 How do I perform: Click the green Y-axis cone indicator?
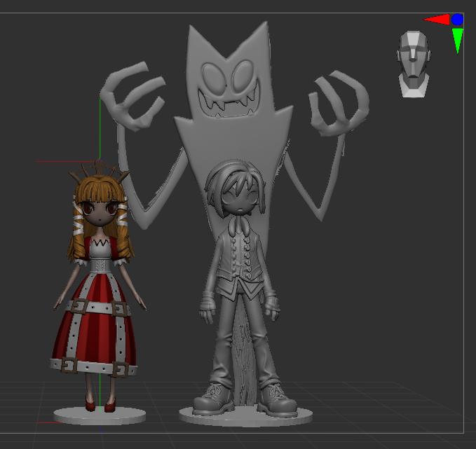[x=457, y=41]
